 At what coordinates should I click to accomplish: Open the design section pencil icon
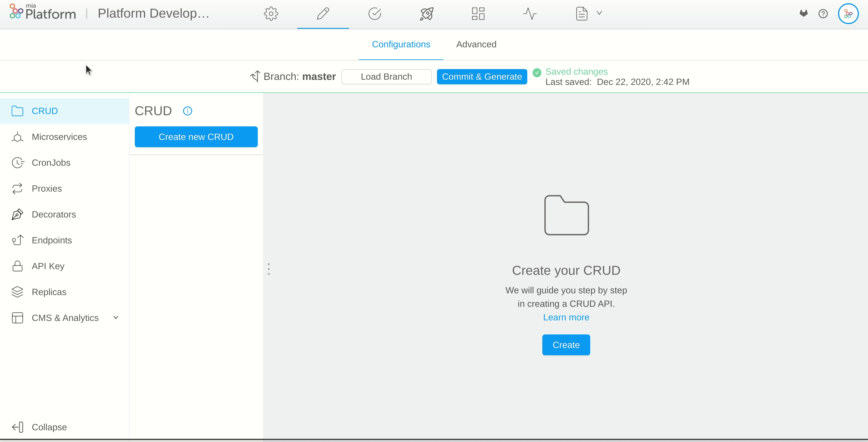tap(322, 14)
